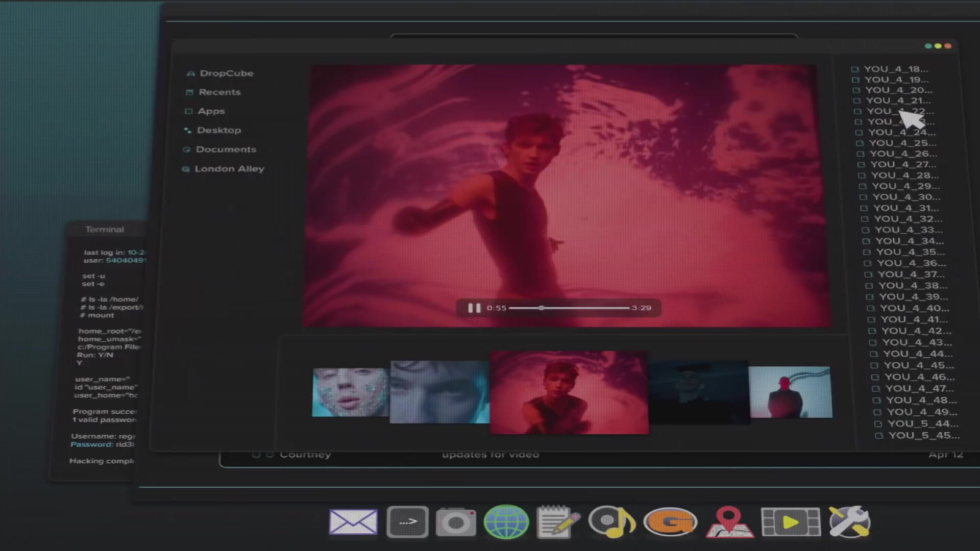Open the Recents label in sidebar
The image size is (980, 551).
(219, 92)
